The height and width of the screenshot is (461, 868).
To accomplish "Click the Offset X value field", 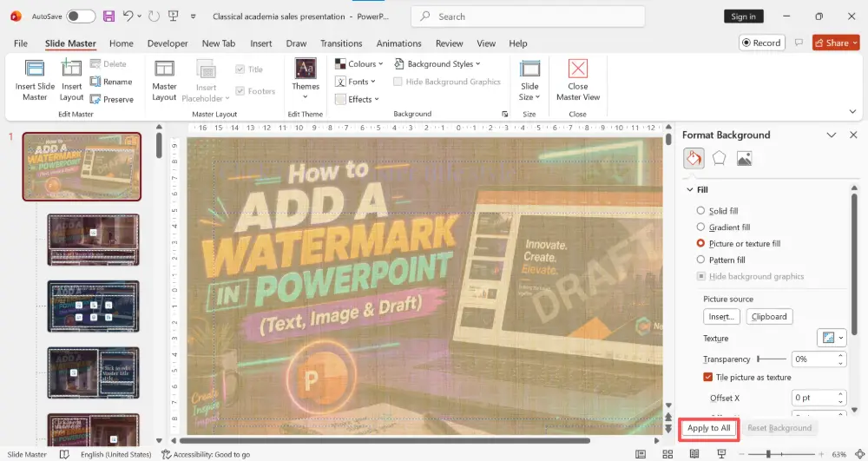I will tap(814, 398).
